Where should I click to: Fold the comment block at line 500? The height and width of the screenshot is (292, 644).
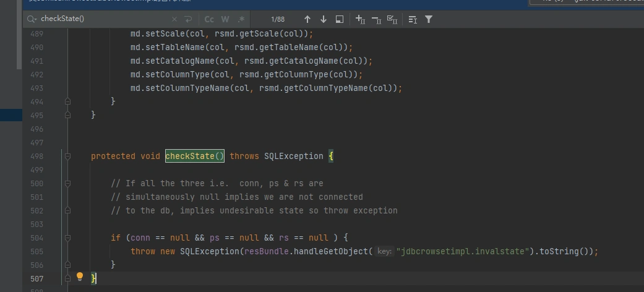[67, 183]
